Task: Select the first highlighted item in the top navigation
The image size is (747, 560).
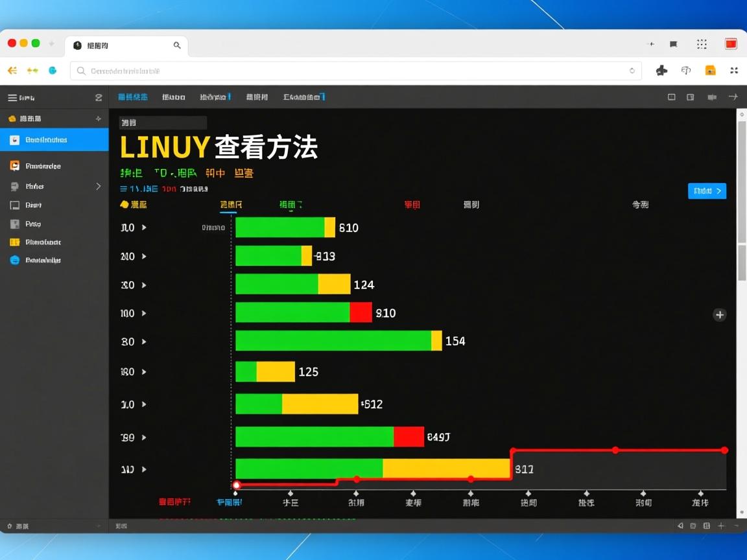Action: (x=132, y=97)
